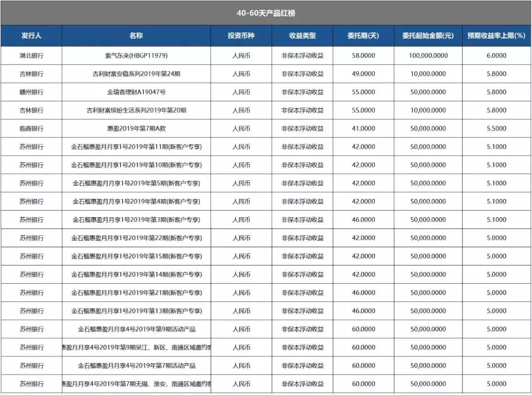Select the 赣州银行 issuer cell

(x=32, y=92)
